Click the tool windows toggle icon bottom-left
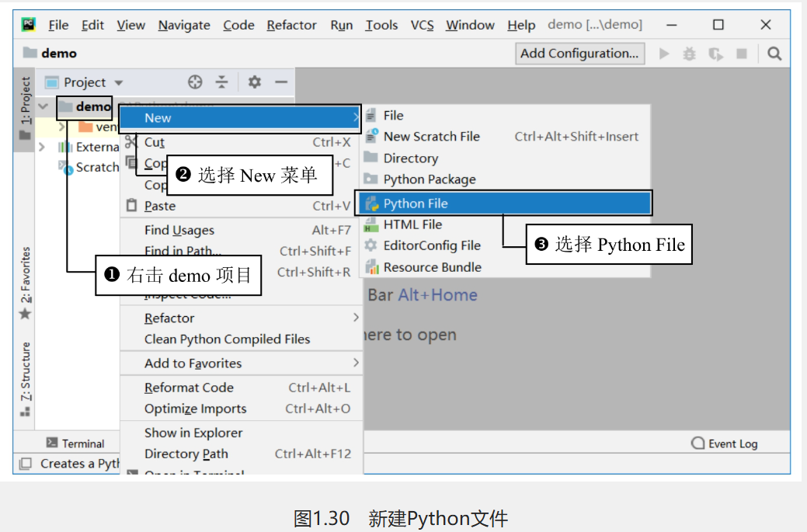 click(25, 464)
